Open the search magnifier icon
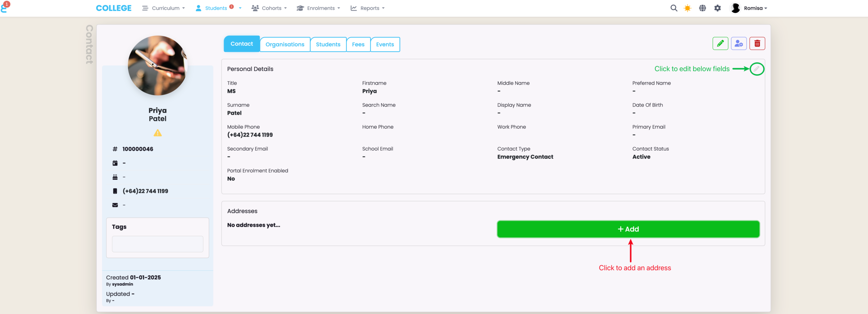This screenshot has width=868, height=314. coord(674,8)
